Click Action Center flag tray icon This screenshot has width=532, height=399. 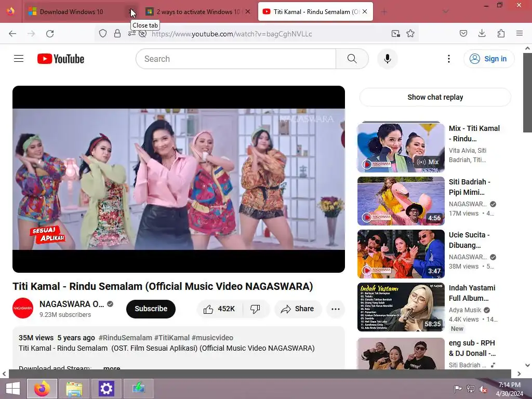tap(458, 389)
